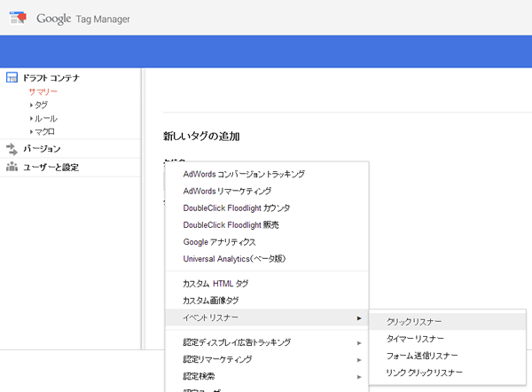This screenshot has height=392, width=532.
Task: Open the ユーザーと設定 section
Action: tap(51, 168)
